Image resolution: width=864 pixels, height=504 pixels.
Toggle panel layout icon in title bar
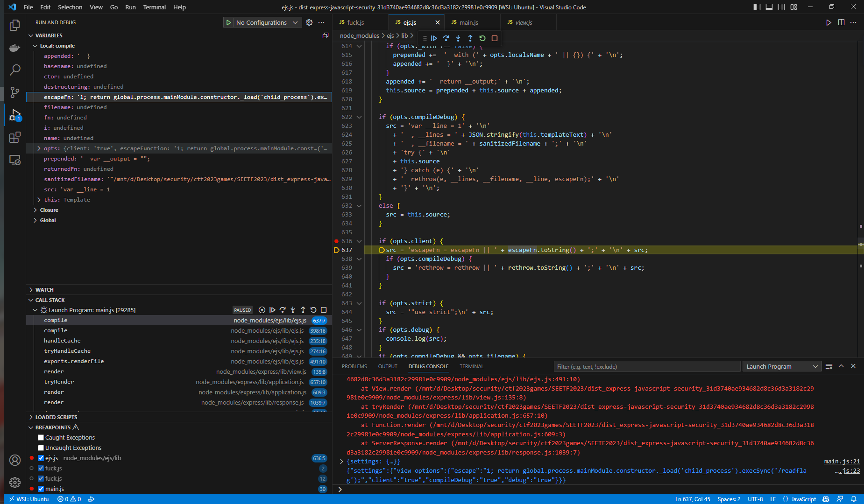(769, 7)
